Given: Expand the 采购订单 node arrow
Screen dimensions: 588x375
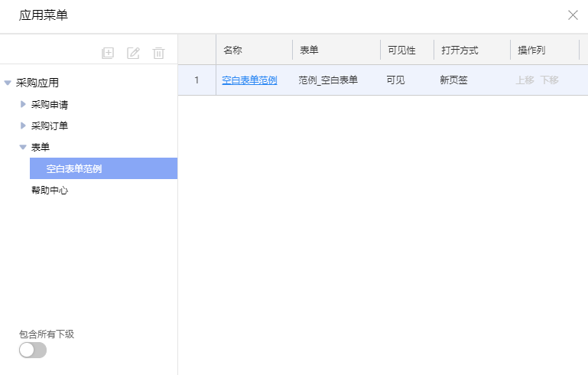Looking at the screenshot, I should click(x=23, y=126).
